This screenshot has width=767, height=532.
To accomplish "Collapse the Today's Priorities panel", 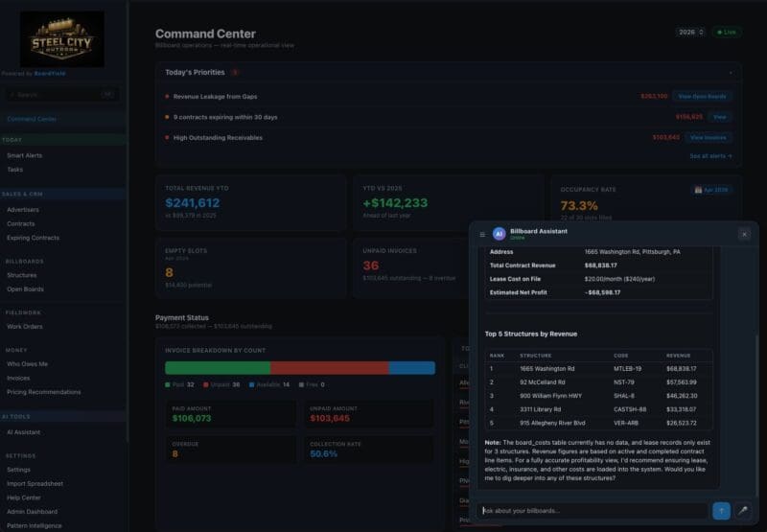I will [731, 73].
